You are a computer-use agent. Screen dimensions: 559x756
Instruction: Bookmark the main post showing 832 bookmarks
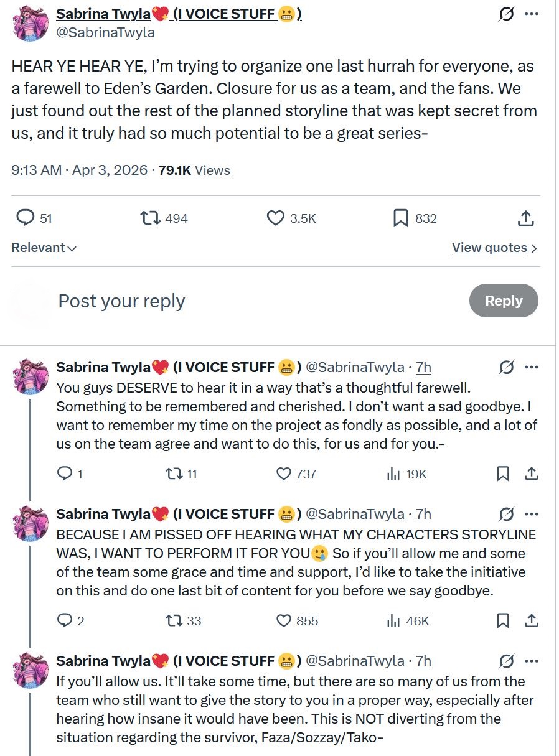401,218
